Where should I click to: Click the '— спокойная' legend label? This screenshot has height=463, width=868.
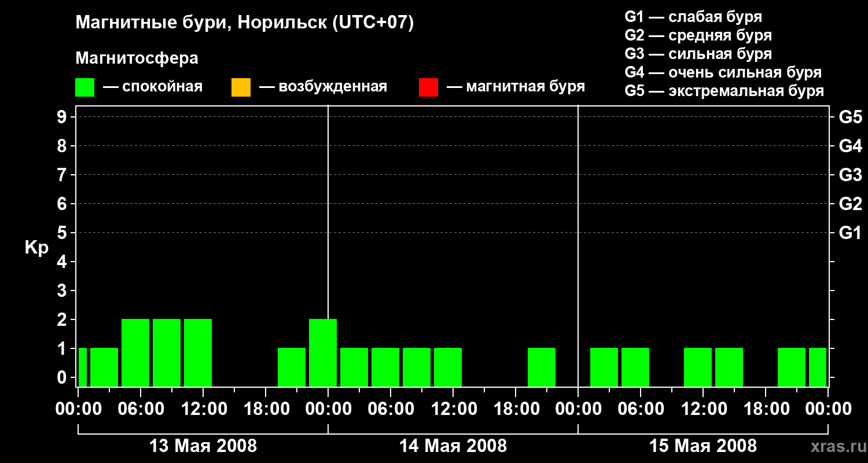click(153, 87)
